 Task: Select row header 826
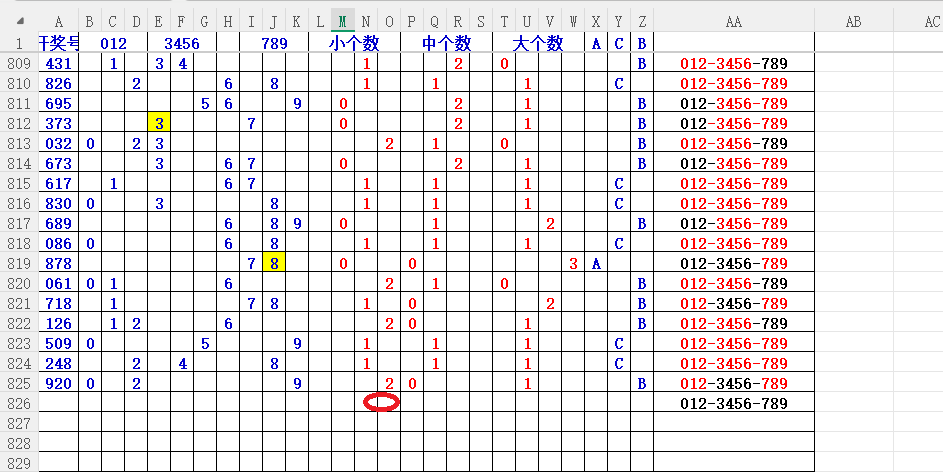(19, 403)
